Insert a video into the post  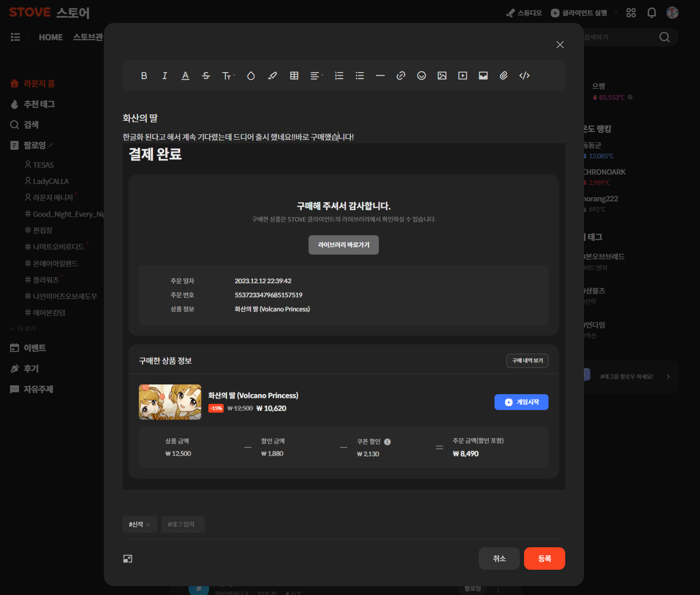pos(463,76)
